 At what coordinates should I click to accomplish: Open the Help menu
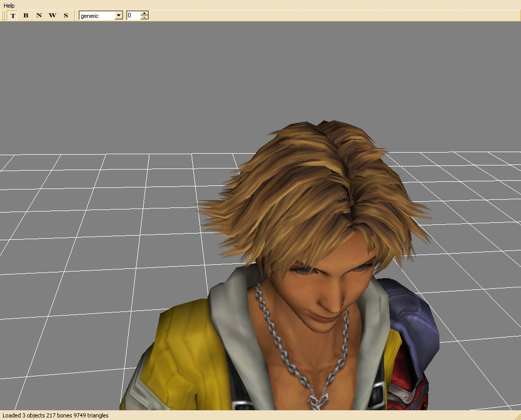pos(9,6)
